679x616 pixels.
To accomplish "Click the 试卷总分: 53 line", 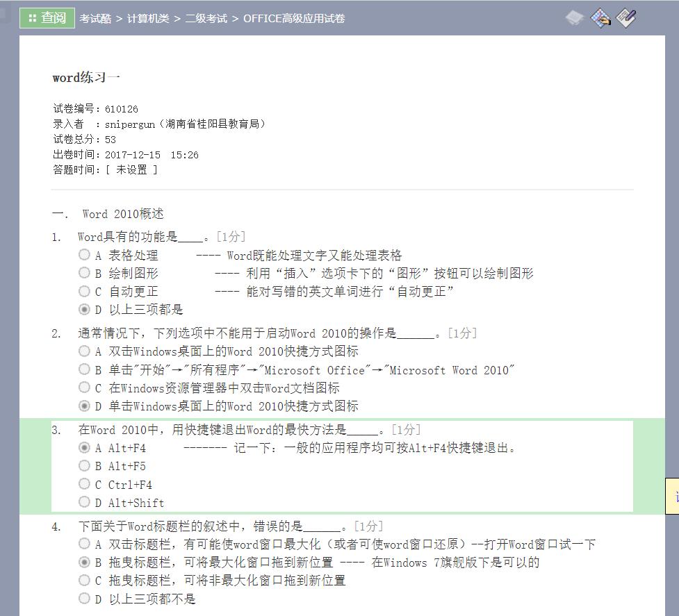I will [85, 140].
